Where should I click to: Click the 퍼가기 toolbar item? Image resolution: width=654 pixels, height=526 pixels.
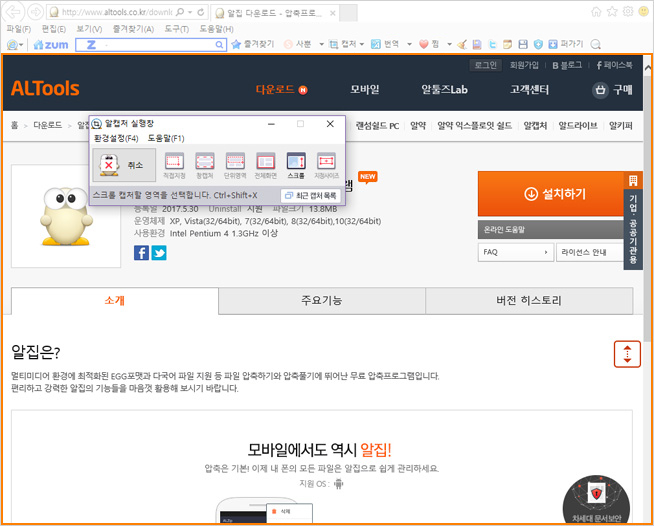565,44
